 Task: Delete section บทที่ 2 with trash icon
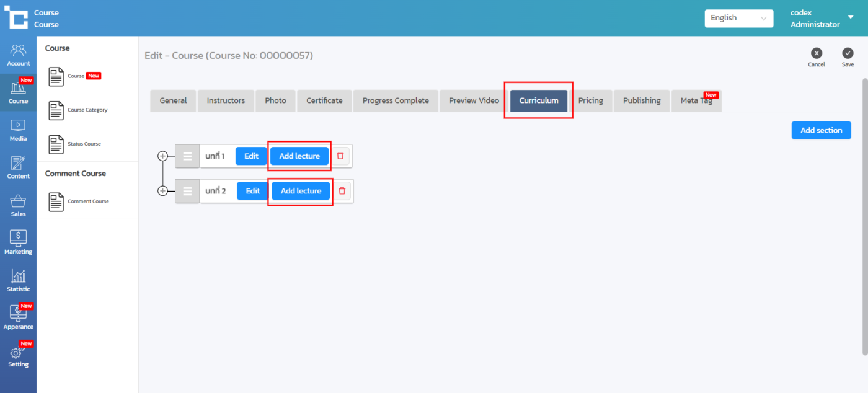pos(342,191)
